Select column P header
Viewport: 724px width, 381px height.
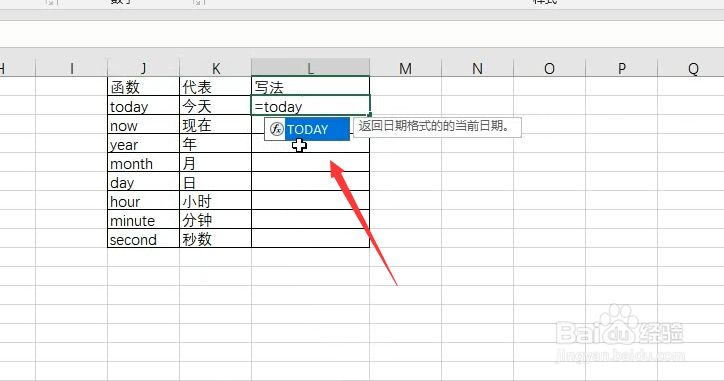[x=621, y=68]
